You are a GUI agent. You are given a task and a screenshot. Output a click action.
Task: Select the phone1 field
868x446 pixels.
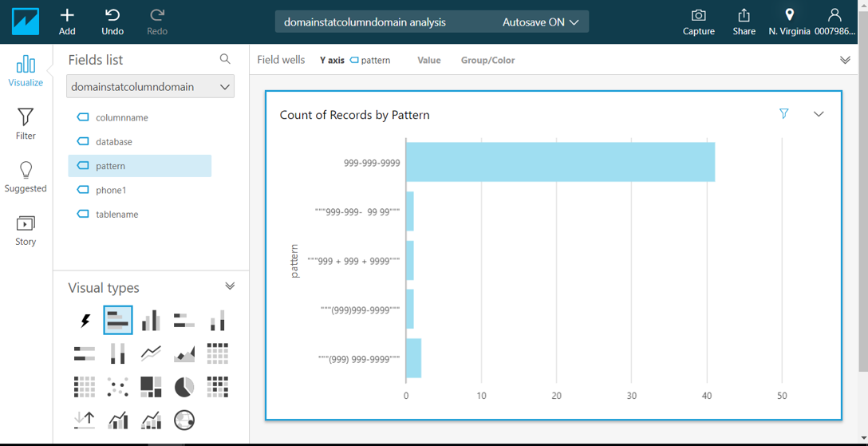click(111, 190)
